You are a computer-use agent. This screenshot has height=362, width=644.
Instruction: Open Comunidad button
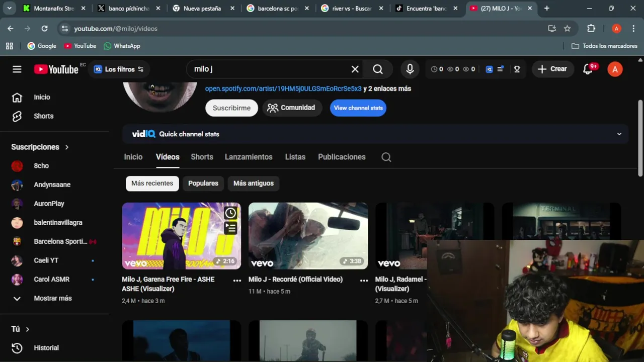pos(292,108)
